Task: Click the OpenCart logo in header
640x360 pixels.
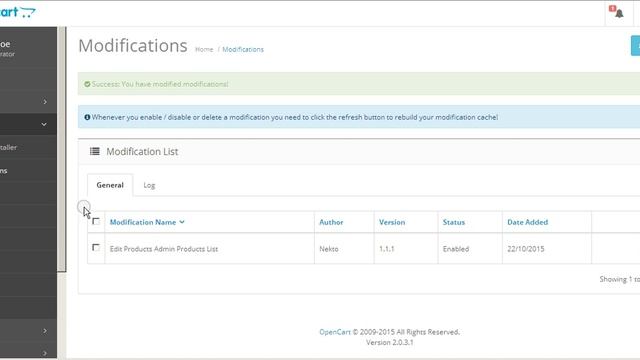Action: tap(18, 12)
